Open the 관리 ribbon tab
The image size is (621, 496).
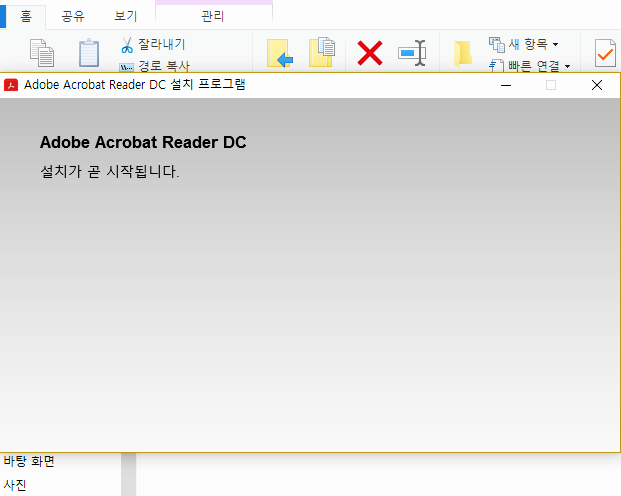coord(213,17)
